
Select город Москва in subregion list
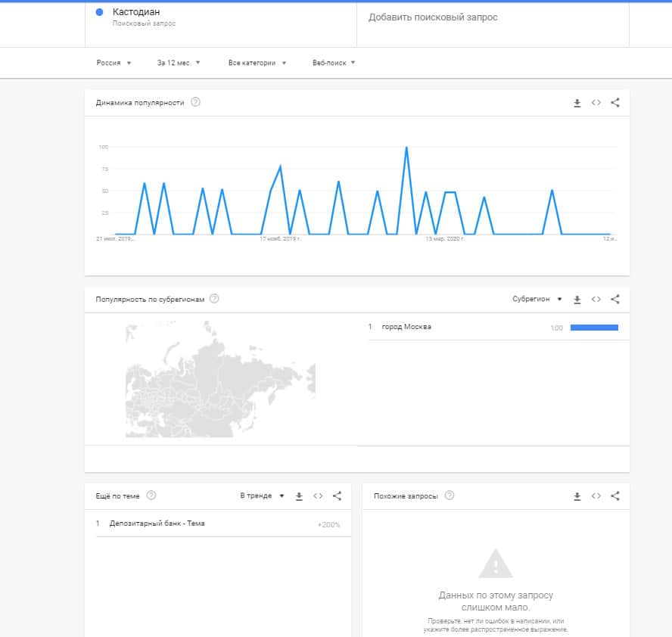[406, 327]
